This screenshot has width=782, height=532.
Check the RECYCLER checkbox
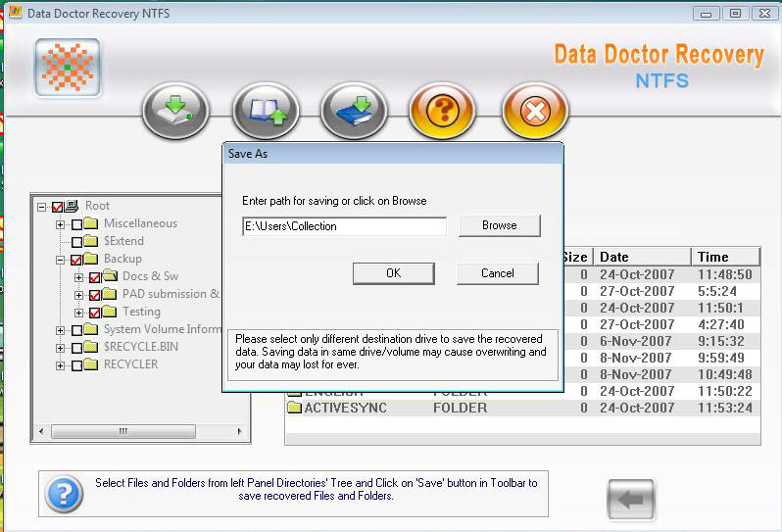76,365
